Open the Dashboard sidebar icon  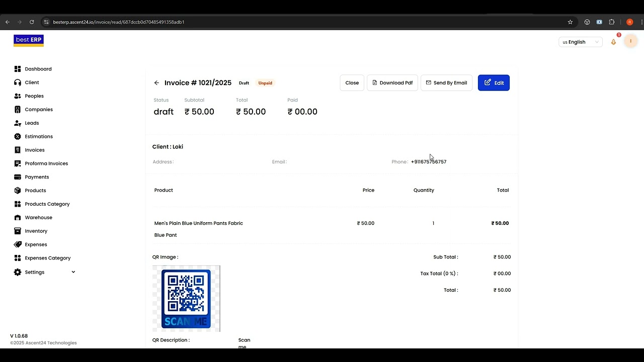click(x=18, y=69)
